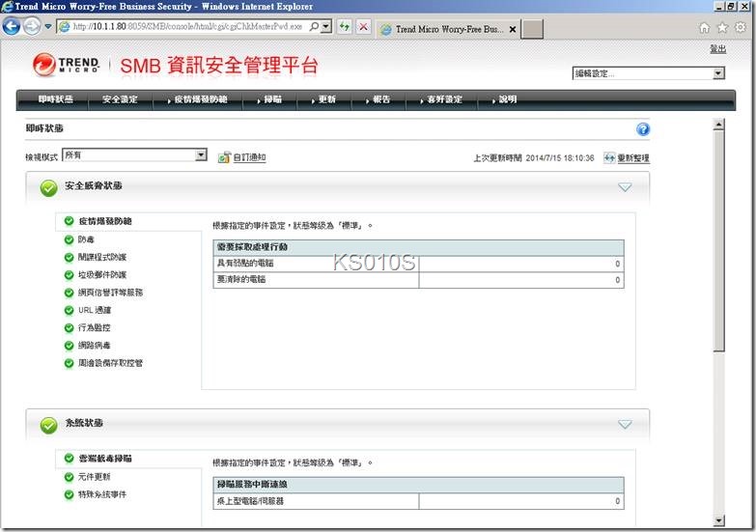
Task: Click the Internet Explorer forward arrow
Action: coord(32,26)
